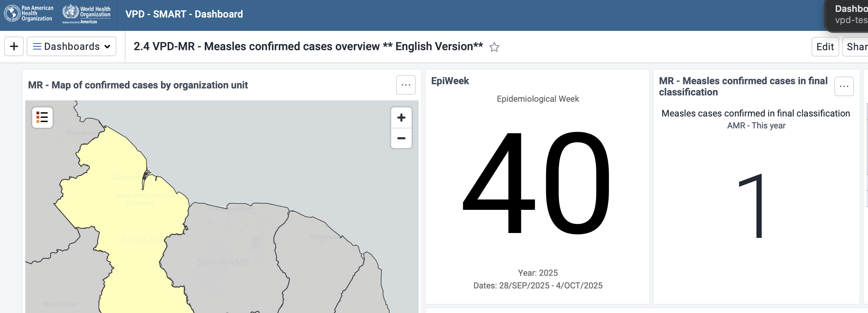
Task: Click the World Health Organization Americas logo
Action: coord(87,14)
